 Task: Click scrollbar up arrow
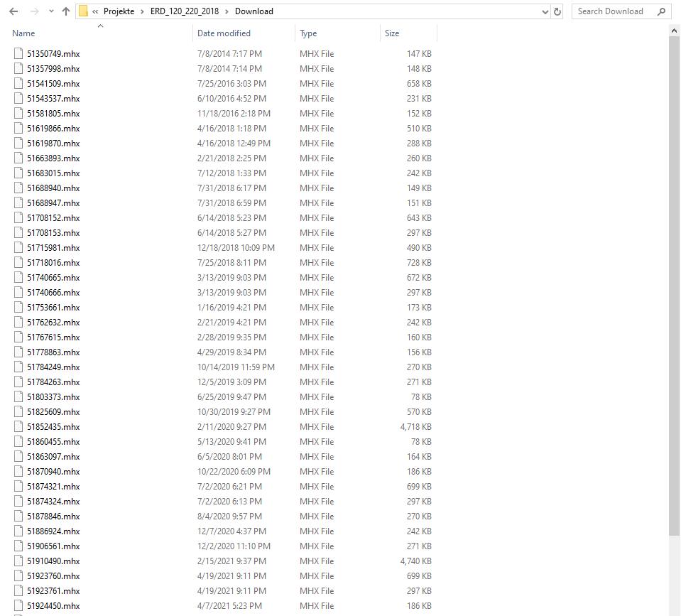click(674, 31)
